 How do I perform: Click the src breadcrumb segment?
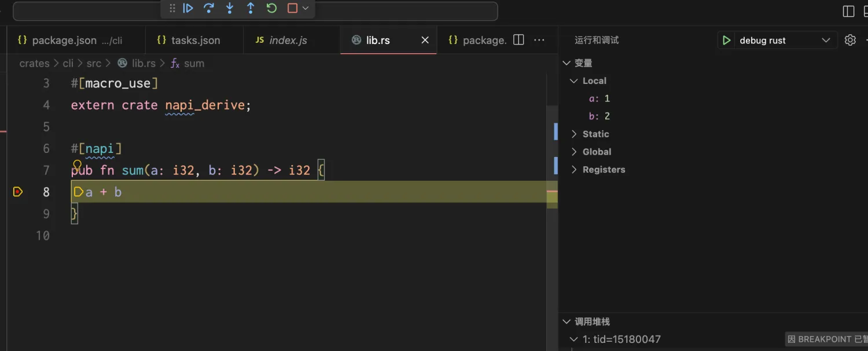(x=94, y=63)
